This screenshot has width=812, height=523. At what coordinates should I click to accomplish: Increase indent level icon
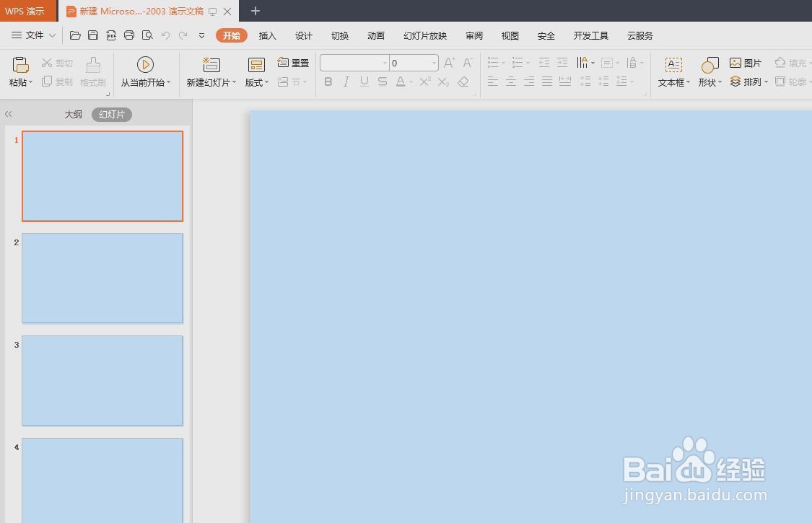point(562,63)
